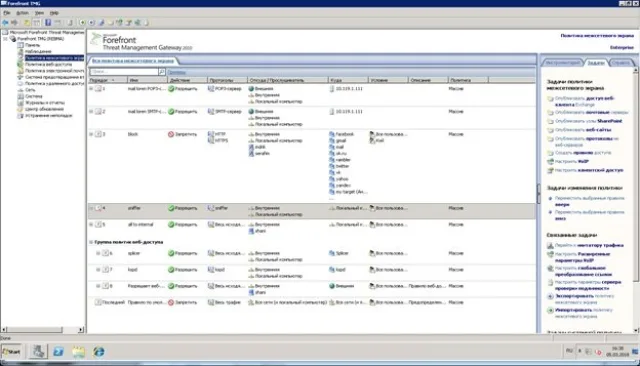
Task: Click the Опубликовать веб-сайты link
Action: coord(583,130)
